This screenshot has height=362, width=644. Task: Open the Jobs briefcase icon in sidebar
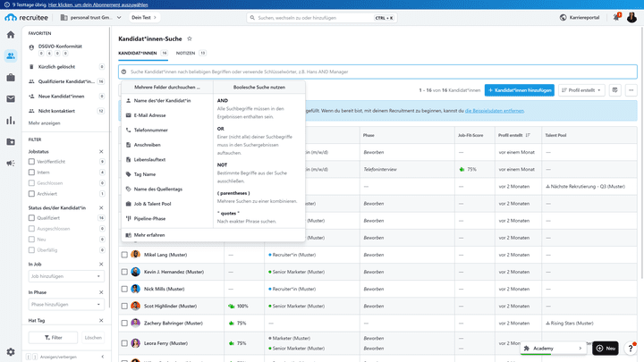click(11, 77)
